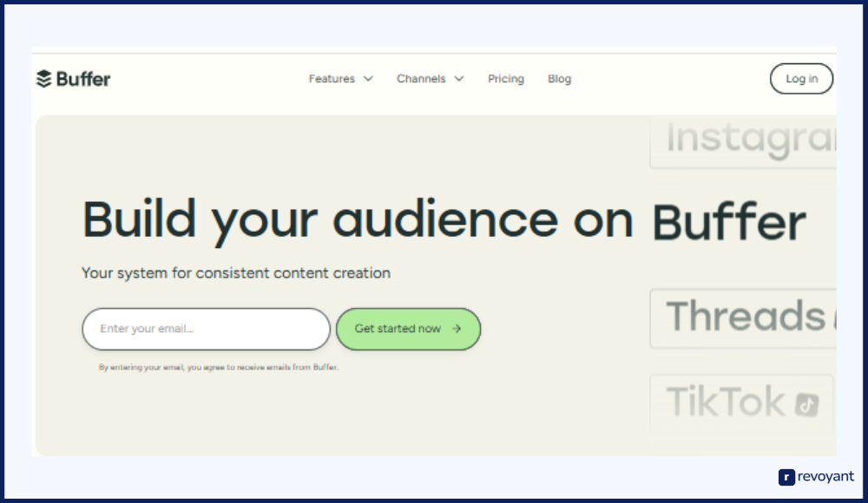868x503 pixels.
Task: Click the Buffer stacked-layers logo icon
Action: (x=44, y=79)
